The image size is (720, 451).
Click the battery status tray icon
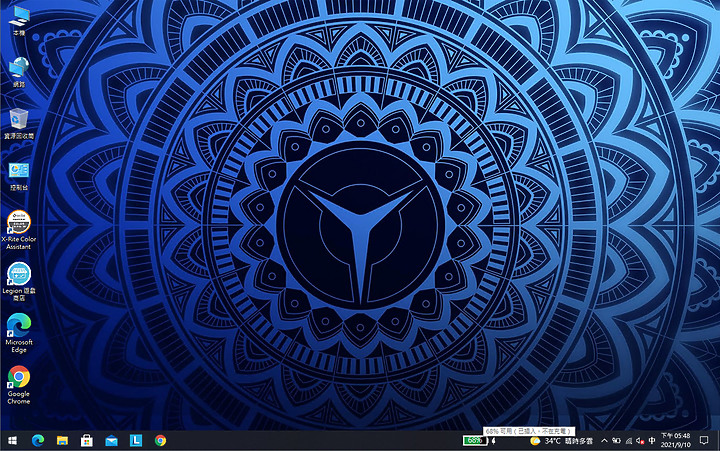click(616, 441)
